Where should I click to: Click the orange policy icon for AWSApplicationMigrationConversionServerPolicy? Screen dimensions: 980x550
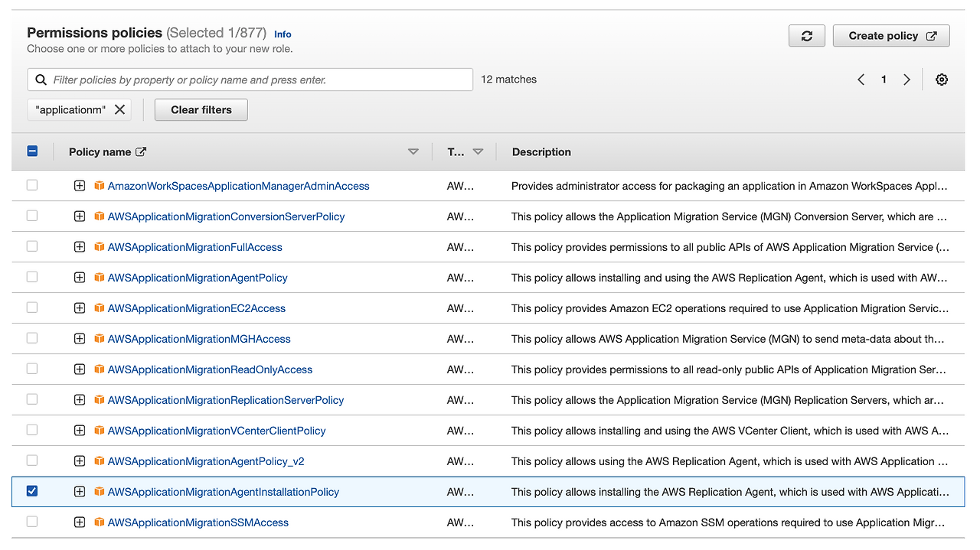click(99, 216)
